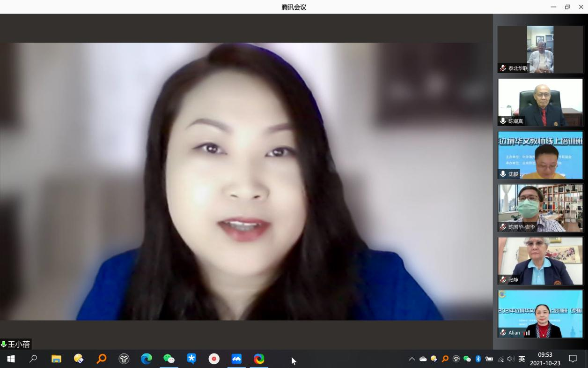Click muted mic icon on 陈国华-崇华 tile
Screen dimensions: 588x368
pos(503,227)
